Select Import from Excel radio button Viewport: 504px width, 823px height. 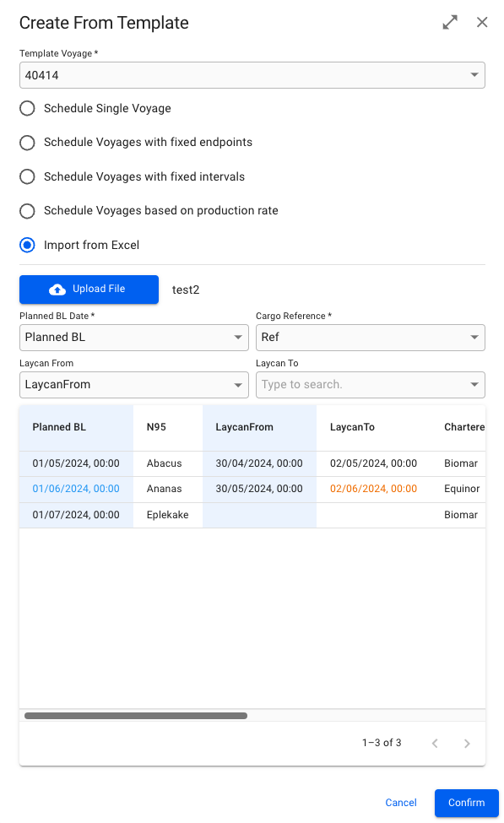click(x=27, y=245)
